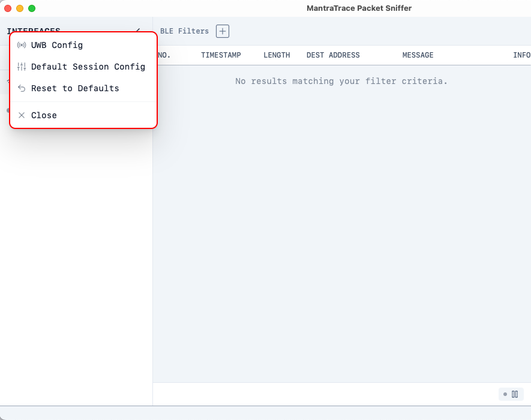Click the MESSAGE column header
531x420 pixels.
click(x=418, y=55)
